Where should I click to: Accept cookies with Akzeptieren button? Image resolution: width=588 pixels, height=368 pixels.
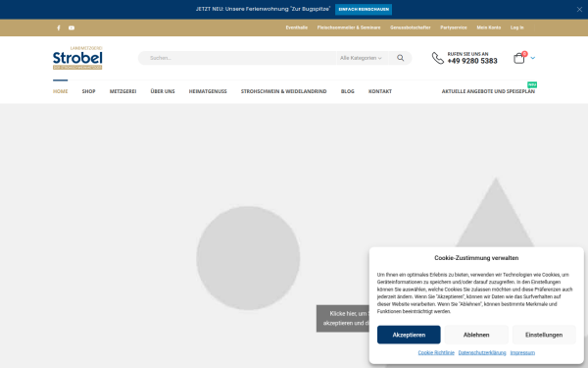point(409,335)
